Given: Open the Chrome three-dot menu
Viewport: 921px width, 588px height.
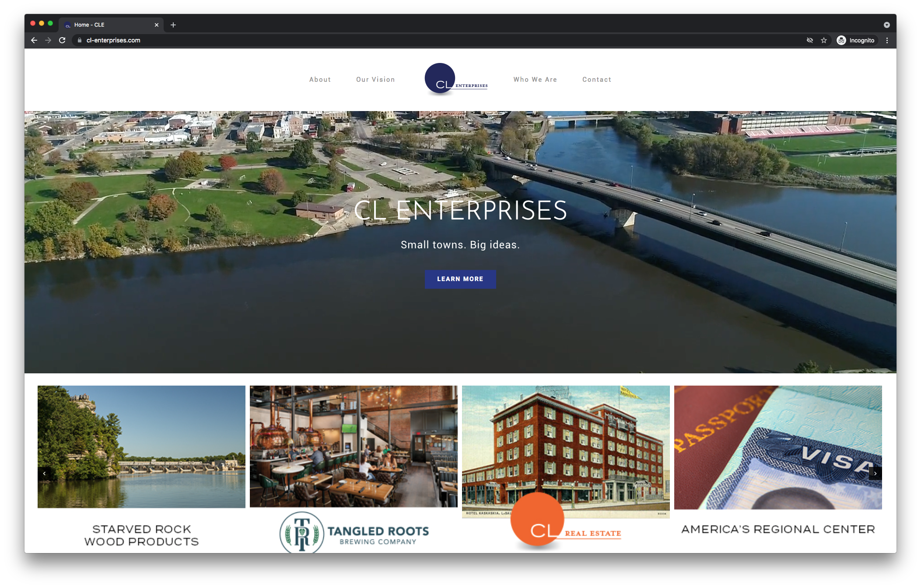Looking at the screenshot, I should point(887,40).
